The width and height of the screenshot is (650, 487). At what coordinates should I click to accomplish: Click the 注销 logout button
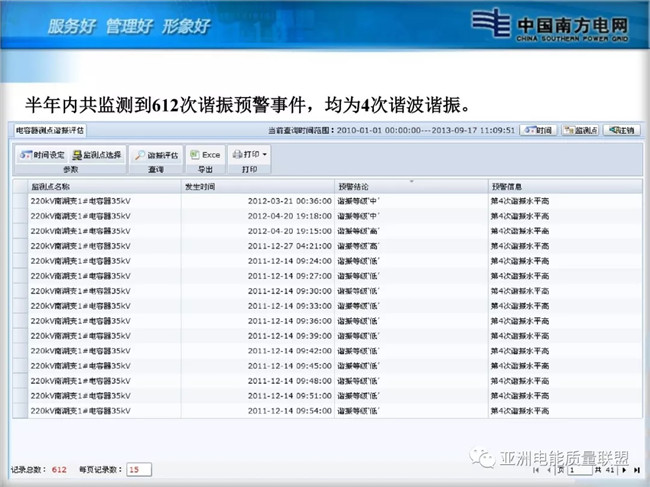pyautogui.click(x=620, y=130)
